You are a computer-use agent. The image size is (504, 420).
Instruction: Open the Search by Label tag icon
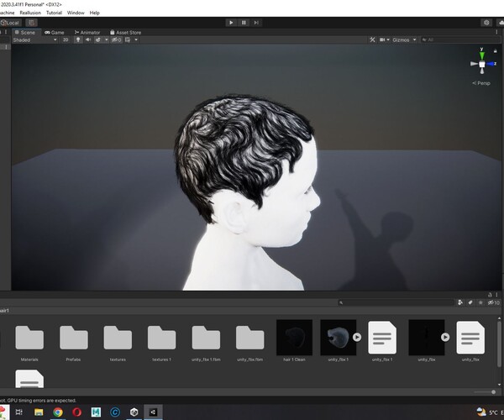click(470, 302)
